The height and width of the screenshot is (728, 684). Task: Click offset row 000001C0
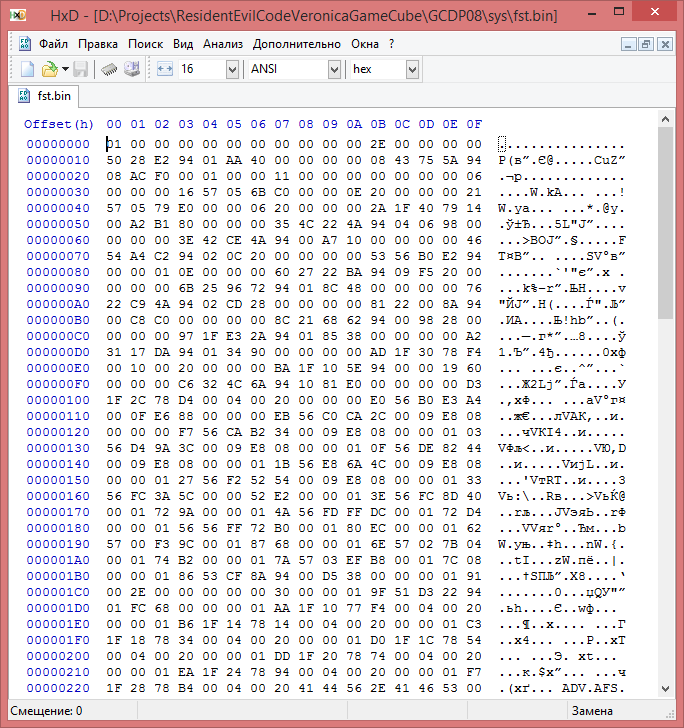[58, 592]
